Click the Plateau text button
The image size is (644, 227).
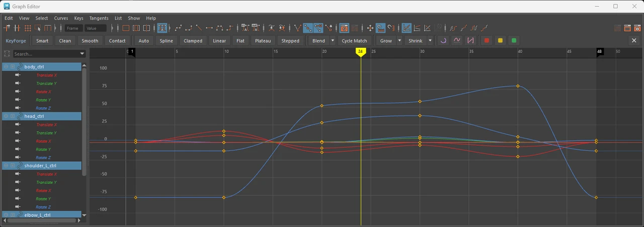click(263, 41)
